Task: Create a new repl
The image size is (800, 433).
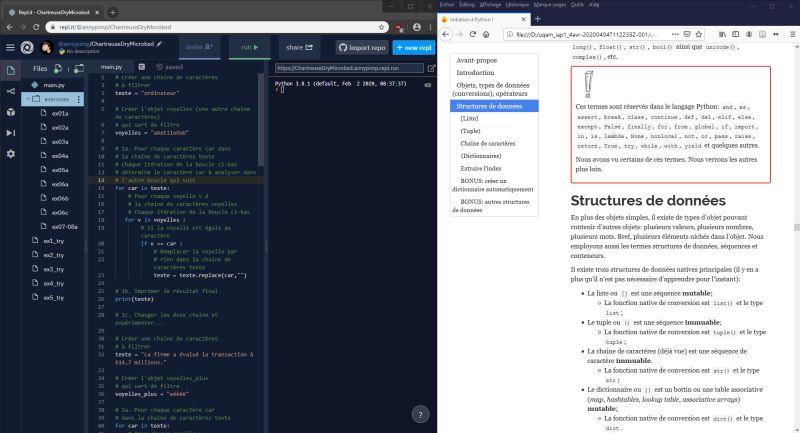Action: 414,47
